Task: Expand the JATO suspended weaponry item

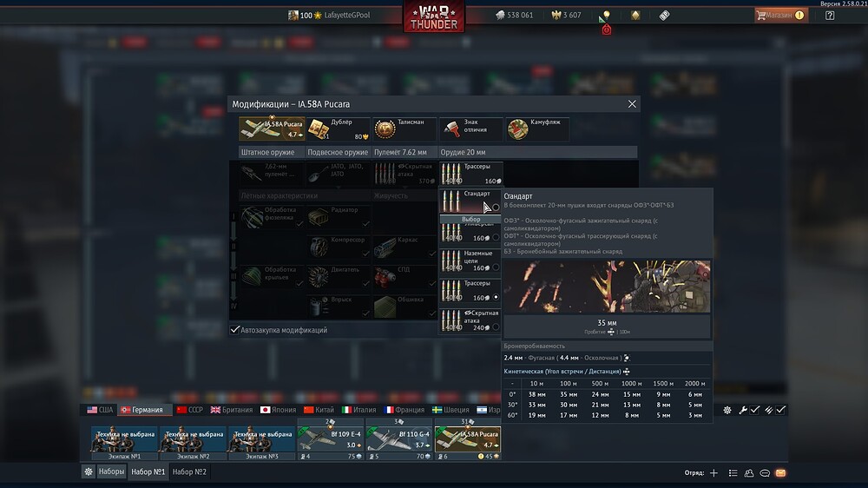Action: click(x=338, y=174)
